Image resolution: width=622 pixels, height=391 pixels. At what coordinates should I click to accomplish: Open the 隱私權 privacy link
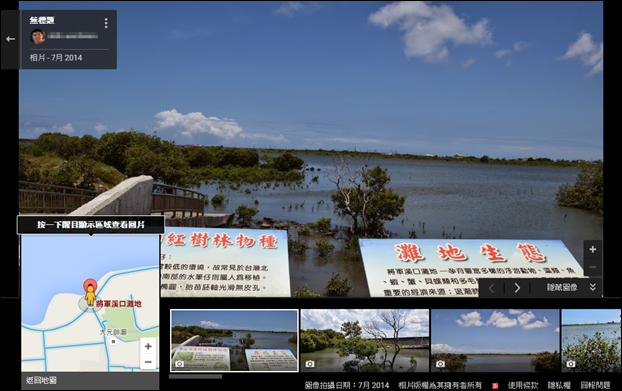559,385
